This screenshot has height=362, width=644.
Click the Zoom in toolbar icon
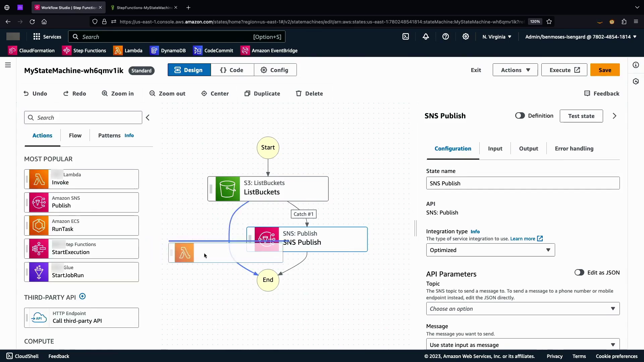click(x=105, y=94)
